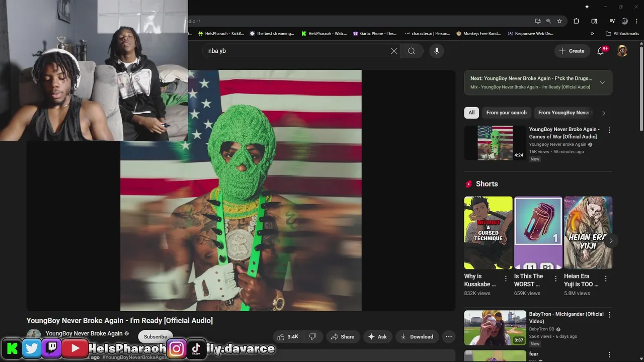Screen dimensions: 644x362
Task: Open the All Bookmarks folder
Action: (622, 34)
